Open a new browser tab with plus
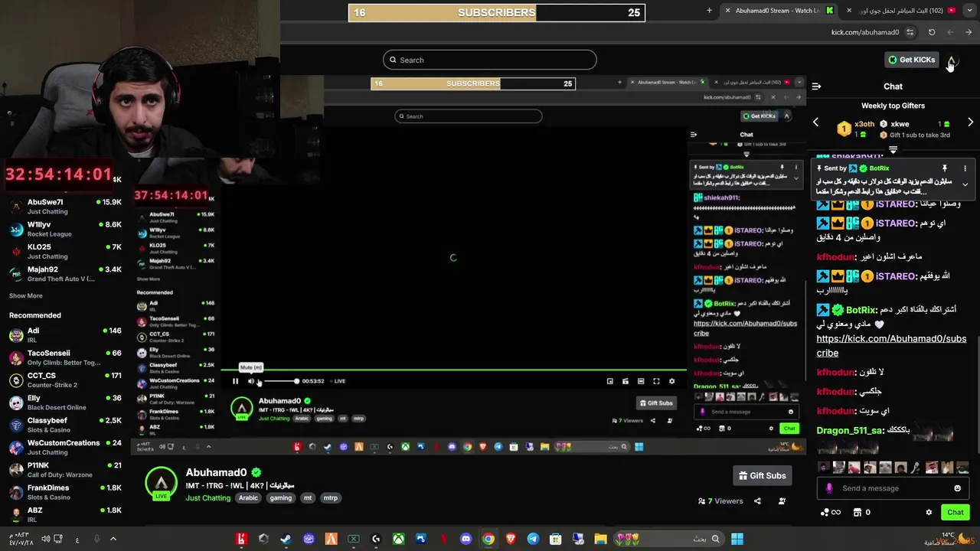This screenshot has height=551, width=980. [x=709, y=11]
